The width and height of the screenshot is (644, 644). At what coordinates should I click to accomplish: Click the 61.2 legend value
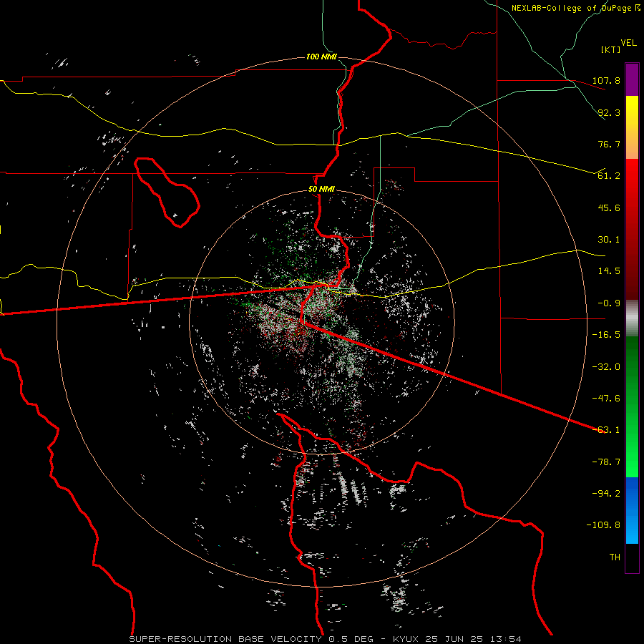pos(609,176)
